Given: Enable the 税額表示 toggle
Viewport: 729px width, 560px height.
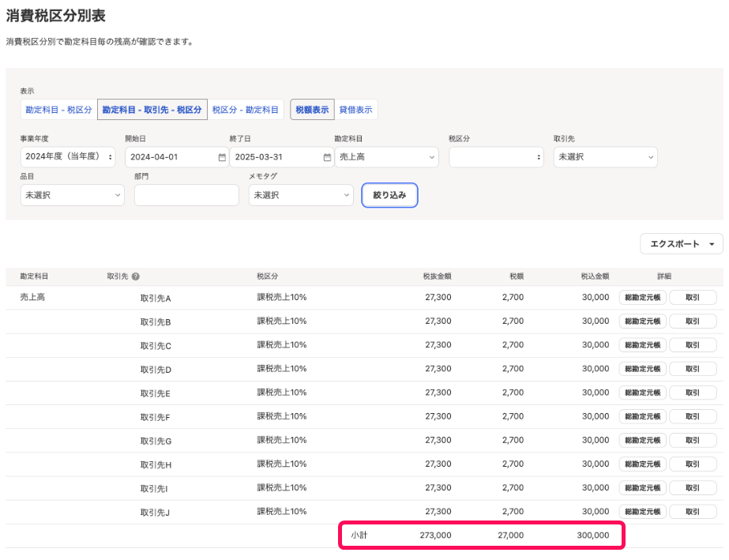Looking at the screenshot, I should click(x=312, y=109).
